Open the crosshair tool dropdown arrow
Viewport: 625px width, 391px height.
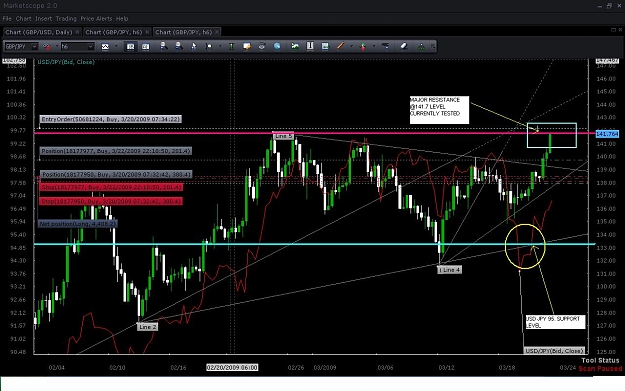pos(220,47)
